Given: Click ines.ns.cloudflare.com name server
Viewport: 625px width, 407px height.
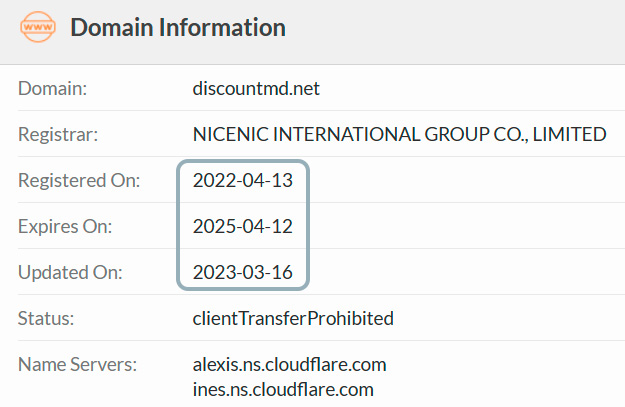Looking at the screenshot, I should pyautogui.click(x=283, y=389).
